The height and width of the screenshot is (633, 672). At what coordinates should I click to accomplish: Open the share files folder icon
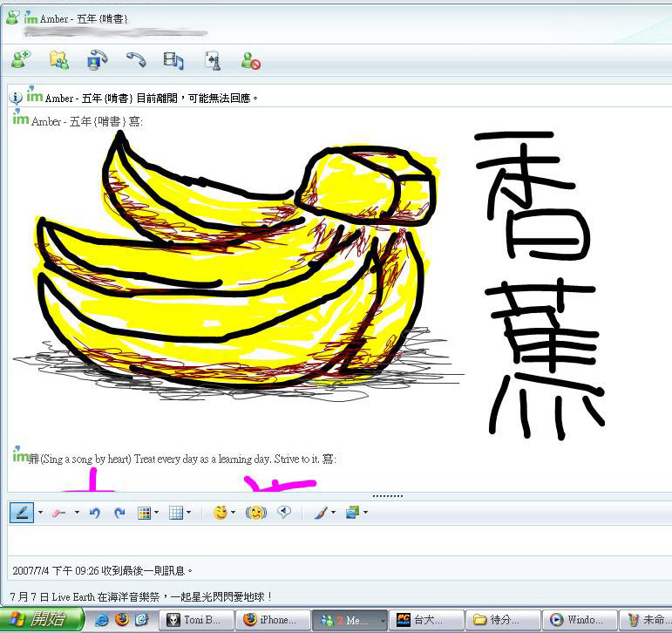click(x=59, y=60)
